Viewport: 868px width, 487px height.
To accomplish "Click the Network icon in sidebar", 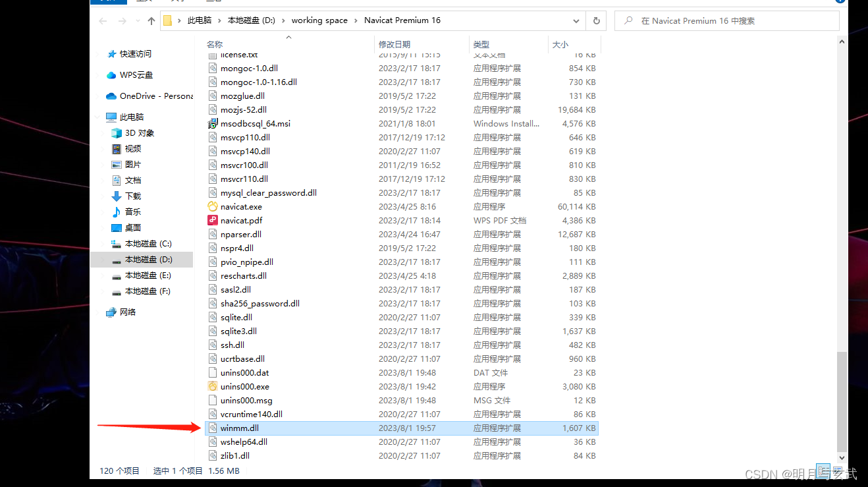I will point(111,312).
